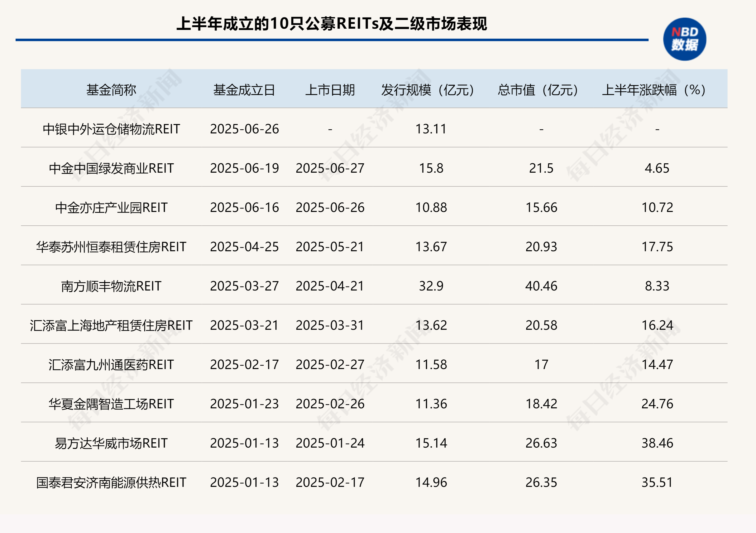Click listing date 2025-05-21
Viewport: 756px width, 533px height.
[330, 247]
